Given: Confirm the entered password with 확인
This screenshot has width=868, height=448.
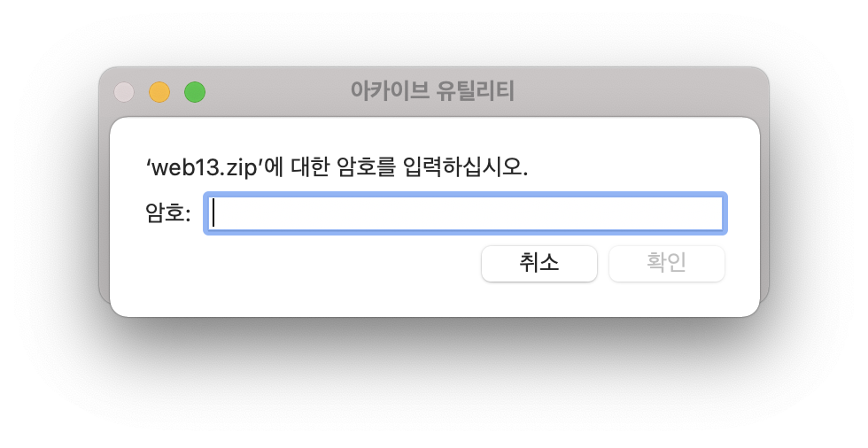Looking at the screenshot, I should point(666,264).
